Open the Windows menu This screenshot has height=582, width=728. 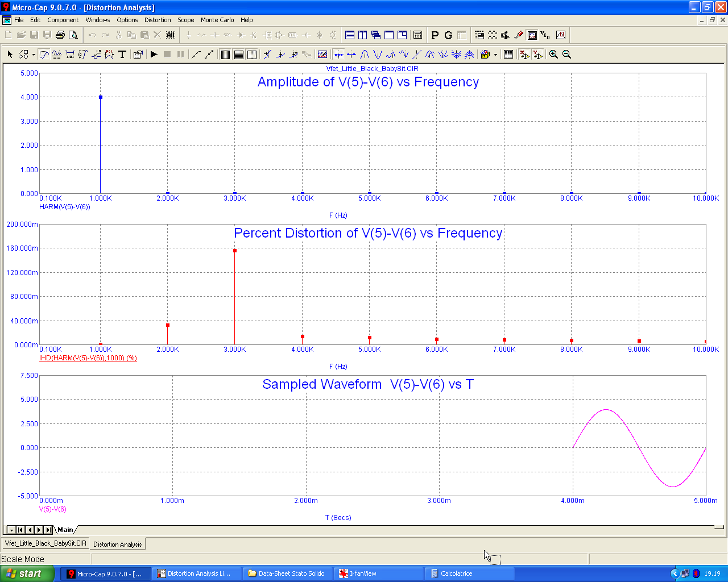click(x=98, y=20)
